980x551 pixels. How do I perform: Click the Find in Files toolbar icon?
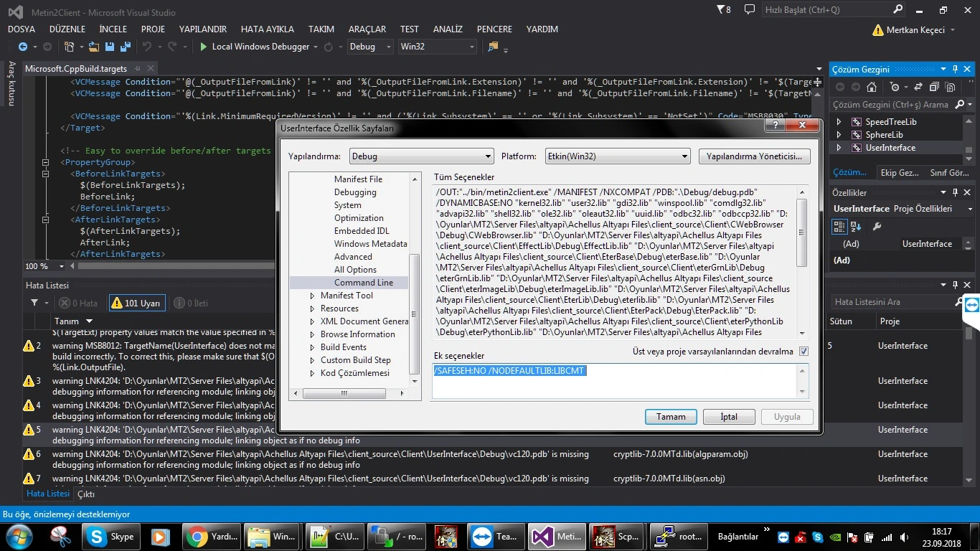click(x=493, y=47)
